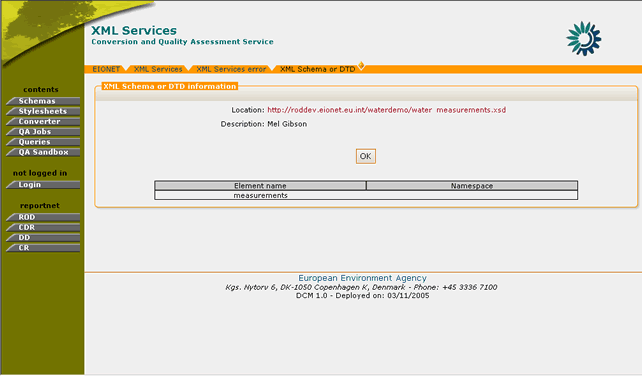Go to XML Services breadcrumb

pyautogui.click(x=158, y=69)
